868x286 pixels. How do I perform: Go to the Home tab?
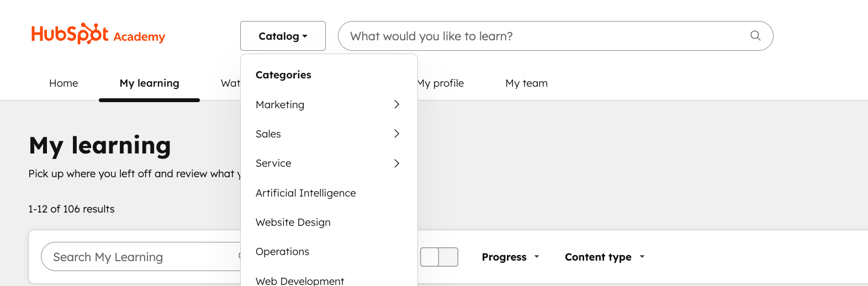click(63, 83)
